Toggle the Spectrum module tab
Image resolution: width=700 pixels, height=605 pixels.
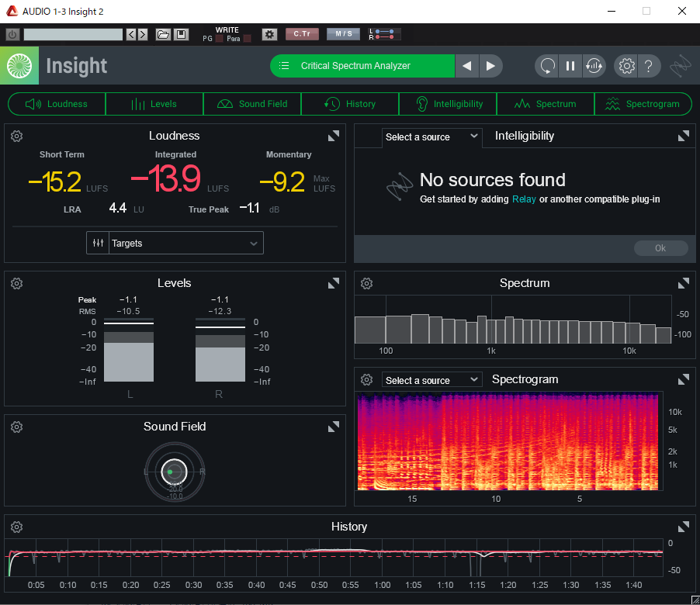click(x=546, y=104)
